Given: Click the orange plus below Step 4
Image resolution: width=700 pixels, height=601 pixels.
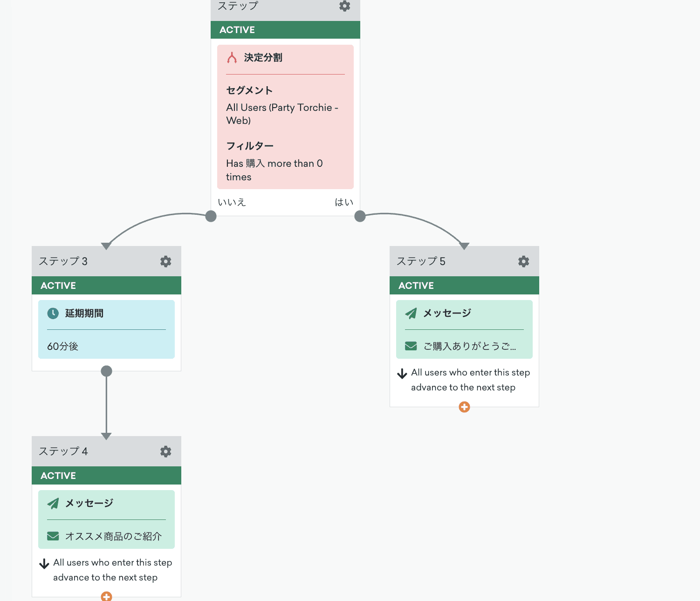Looking at the screenshot, I should (106, 596).
